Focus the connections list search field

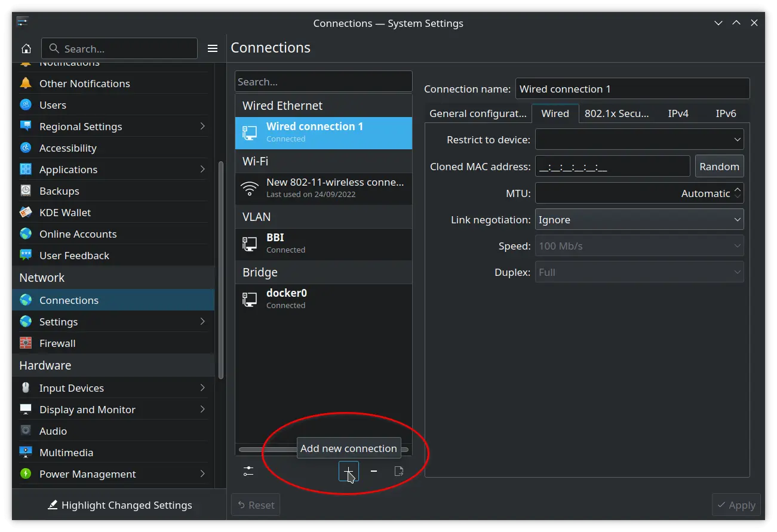click(324, 82)
